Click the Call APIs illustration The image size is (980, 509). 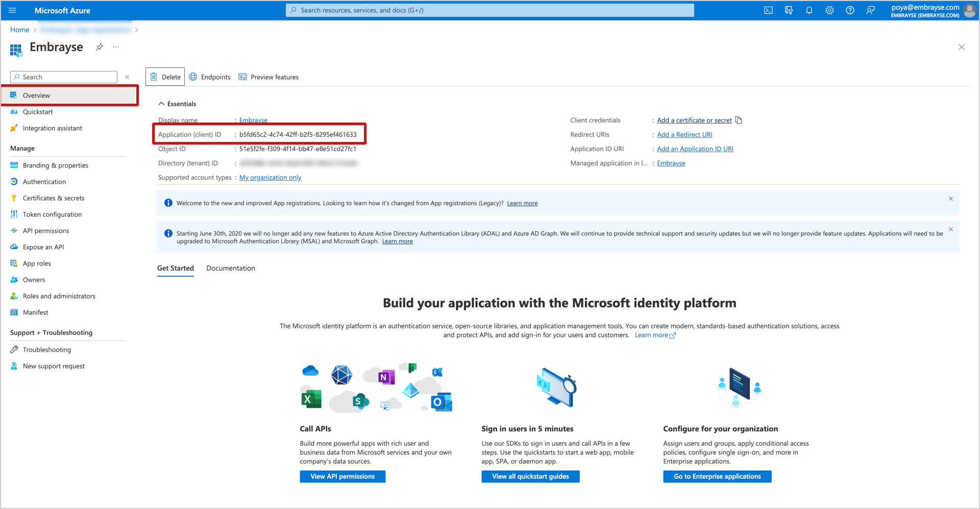coord(376,388)
